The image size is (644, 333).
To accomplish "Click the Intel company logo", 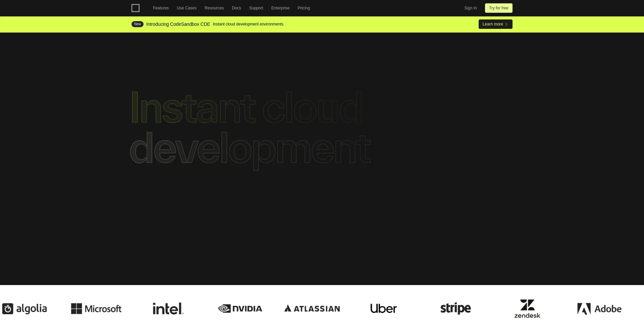I will [x=168, y=309].
